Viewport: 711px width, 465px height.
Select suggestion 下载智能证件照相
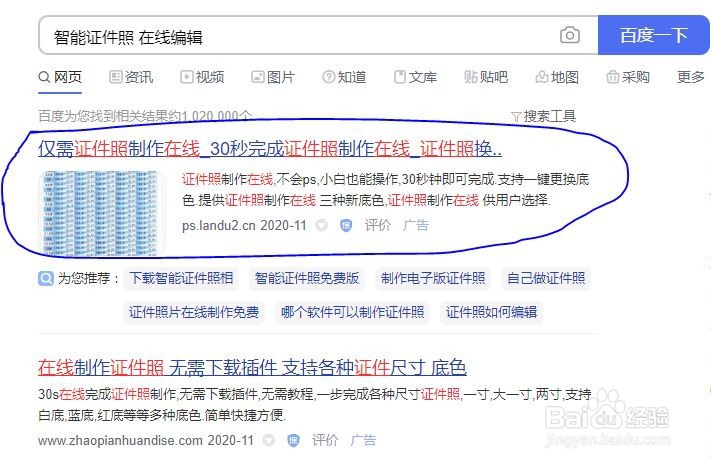181,278
